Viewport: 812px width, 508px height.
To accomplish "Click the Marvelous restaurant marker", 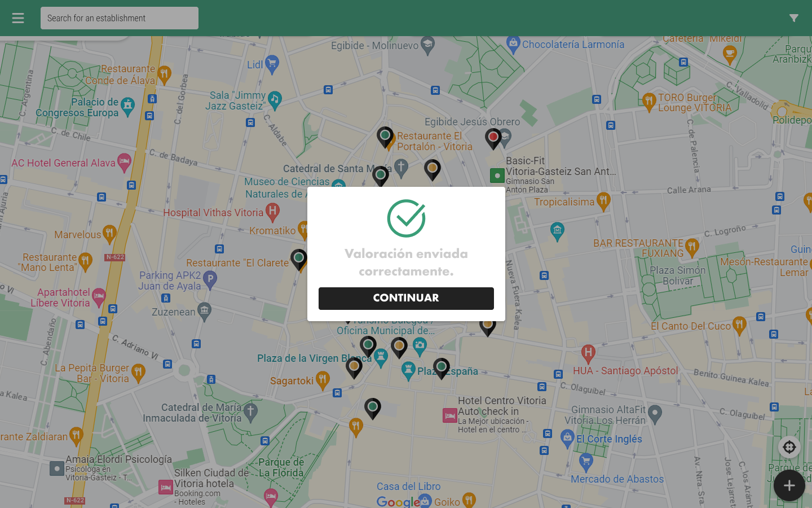I will tap(109, 234).
